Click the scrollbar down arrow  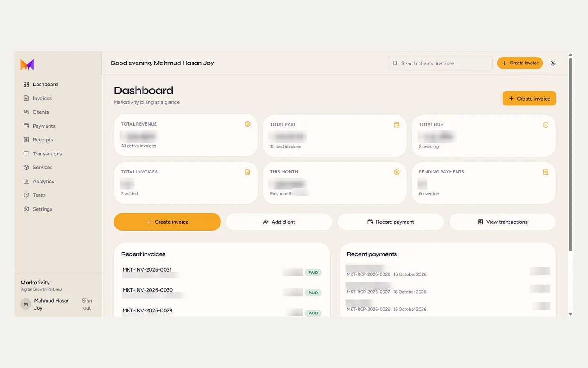(570, 314)
